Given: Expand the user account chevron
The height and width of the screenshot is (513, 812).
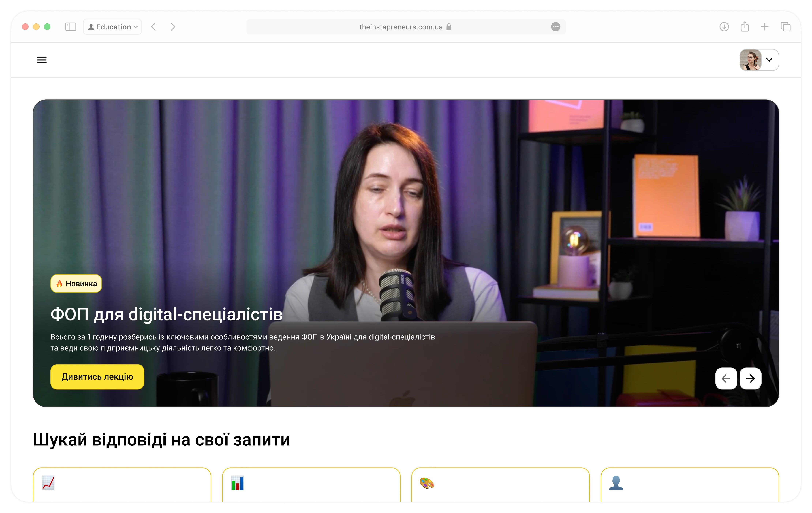Looking at the screenshot, I should coord(769,60).
